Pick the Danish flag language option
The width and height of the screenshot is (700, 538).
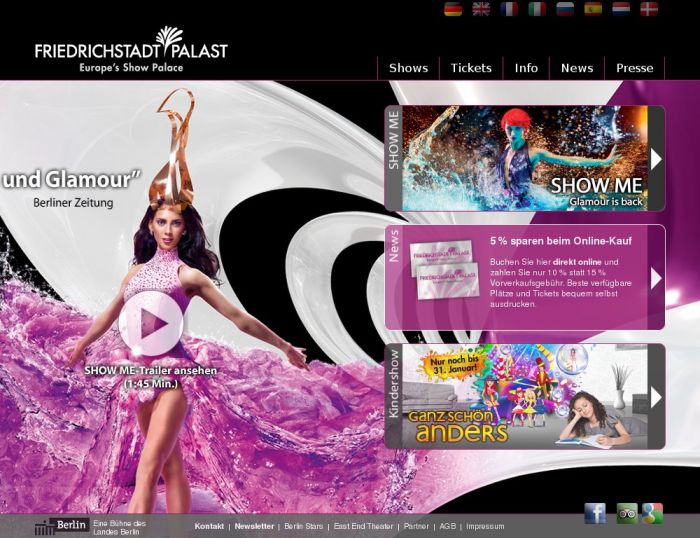click(x=649, y=9)
